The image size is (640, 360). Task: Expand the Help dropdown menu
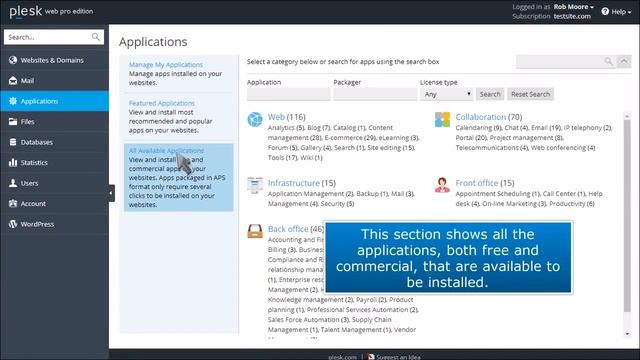tap(621, 12)
